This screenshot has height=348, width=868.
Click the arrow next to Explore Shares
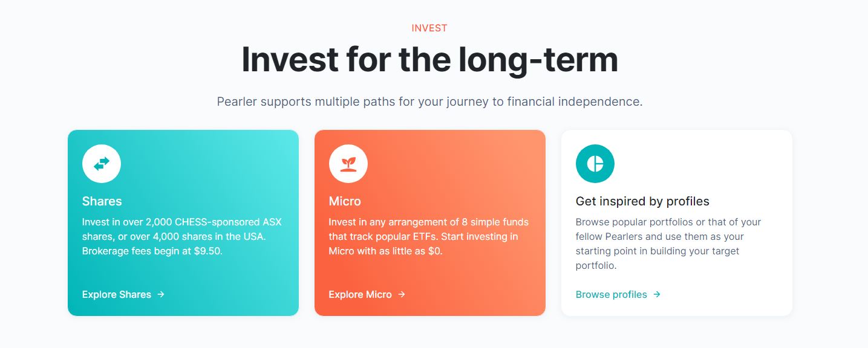pos(160,295)
